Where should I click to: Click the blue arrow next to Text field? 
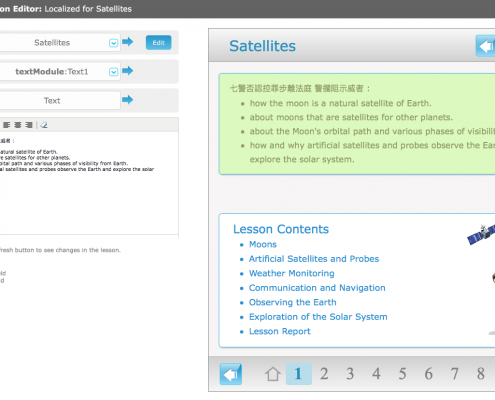[x=127, y=100]
